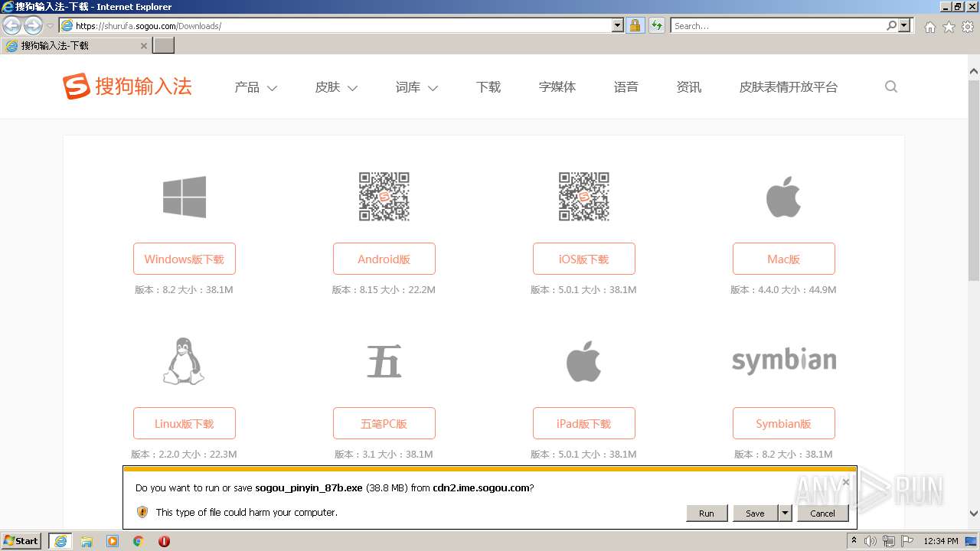Click text 版本：8.2 大小：38.1M under Windows
980x551 pixels.
(184, 290)
